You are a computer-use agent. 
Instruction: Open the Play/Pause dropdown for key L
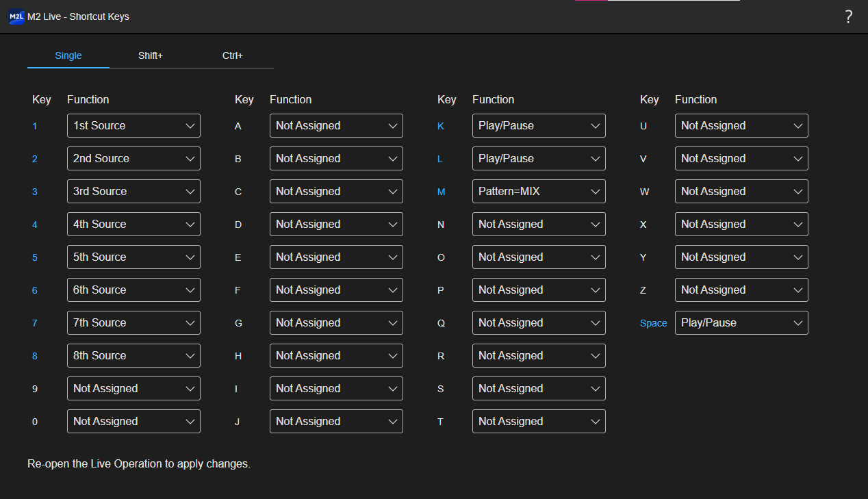point(539,158)
